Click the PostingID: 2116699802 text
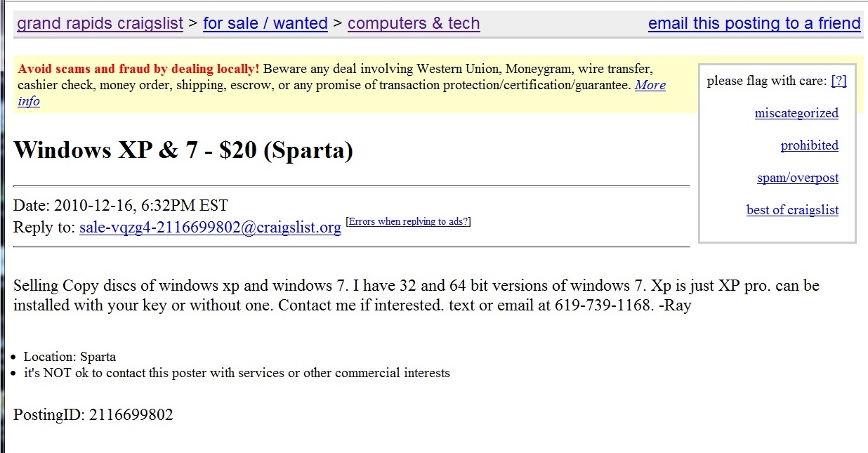Image resolution: width=868 pixels, height=453 pixels. (93, 414)
